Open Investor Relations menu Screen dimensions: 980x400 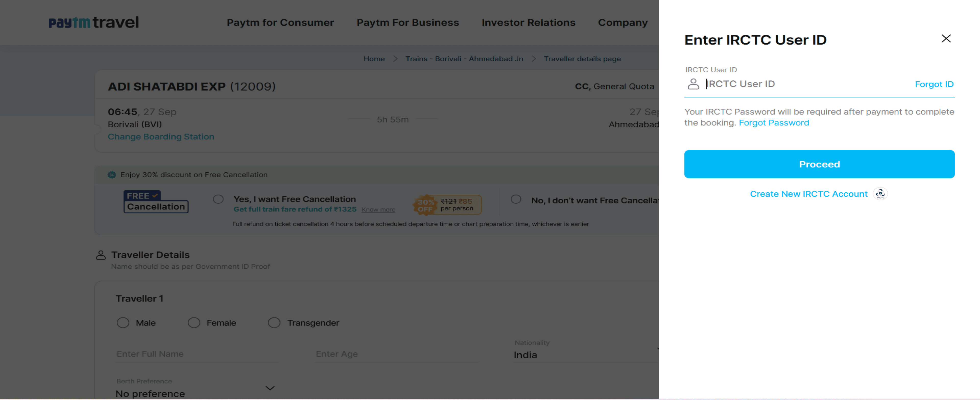[x=528, y=23]
